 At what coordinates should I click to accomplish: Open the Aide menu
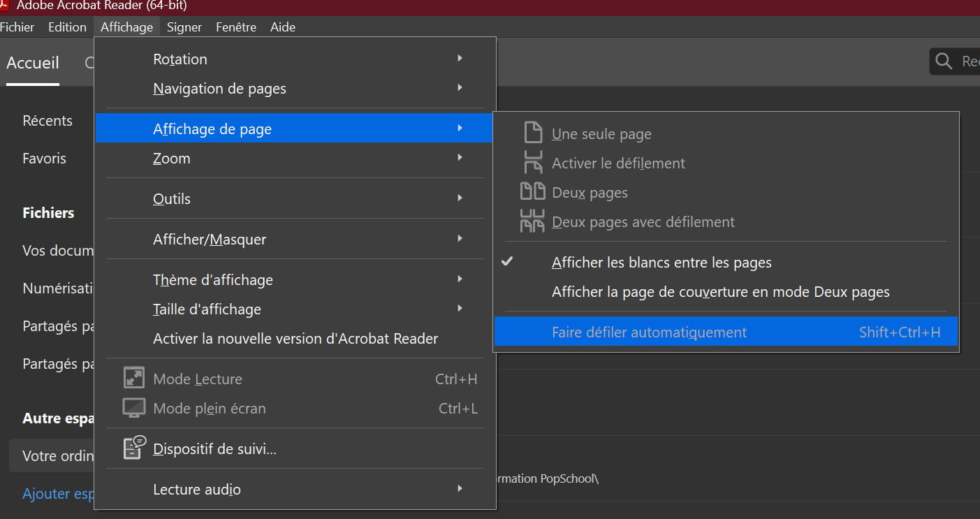[283, 27]
